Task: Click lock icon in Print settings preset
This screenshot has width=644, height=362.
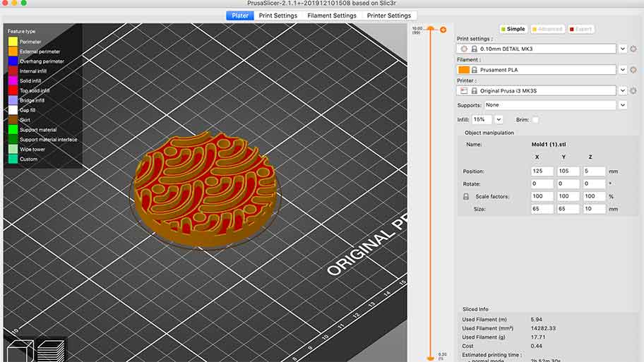Action: tap(474, 49)
